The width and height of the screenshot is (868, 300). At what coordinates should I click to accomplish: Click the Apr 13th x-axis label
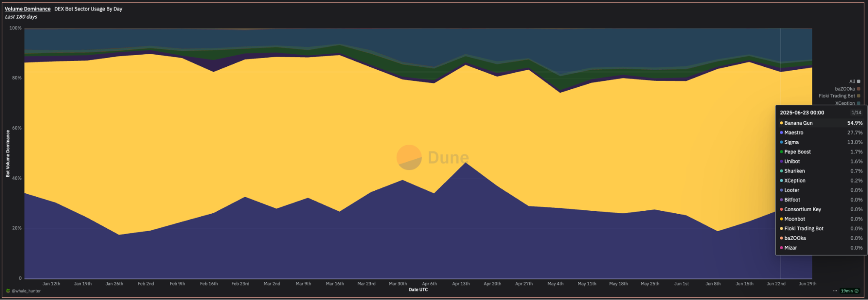click(x=461, y=284)
